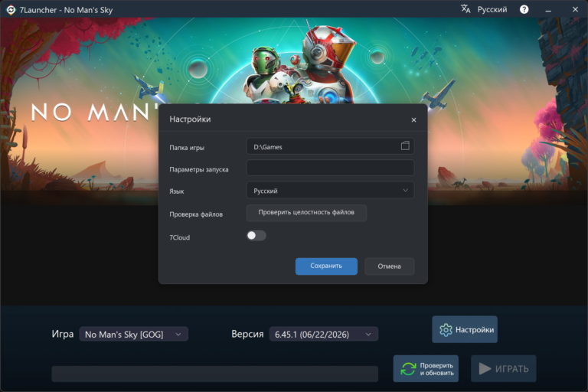Open the help question mark icon

pos(524,9)
